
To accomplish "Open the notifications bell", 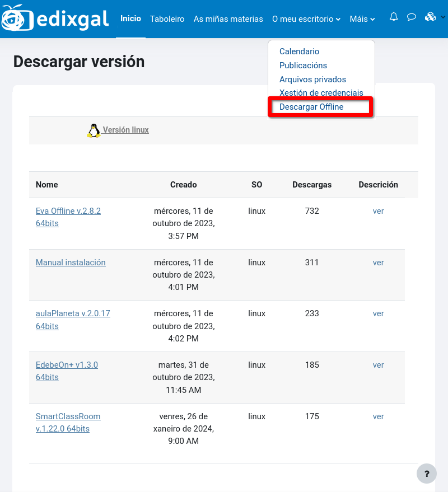I will 394,17.
